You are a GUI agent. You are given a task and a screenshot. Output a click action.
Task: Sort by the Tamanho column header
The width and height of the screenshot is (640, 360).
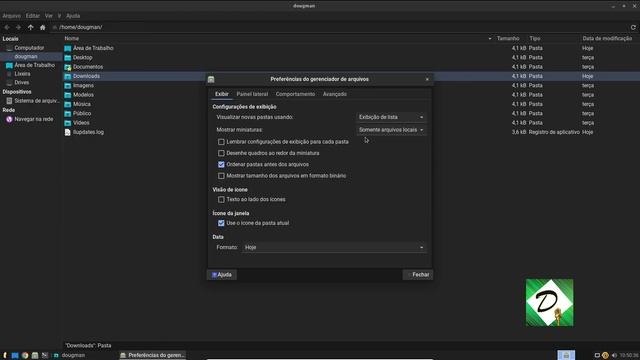[x=508, y=38]
